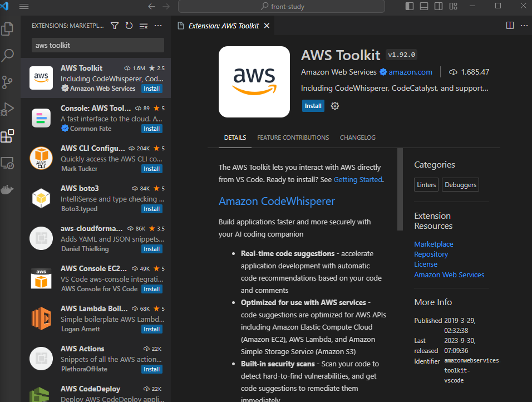Screen dimensions: 532x402
Task: Open the Marketplace resource link
Action: (434, 244)
